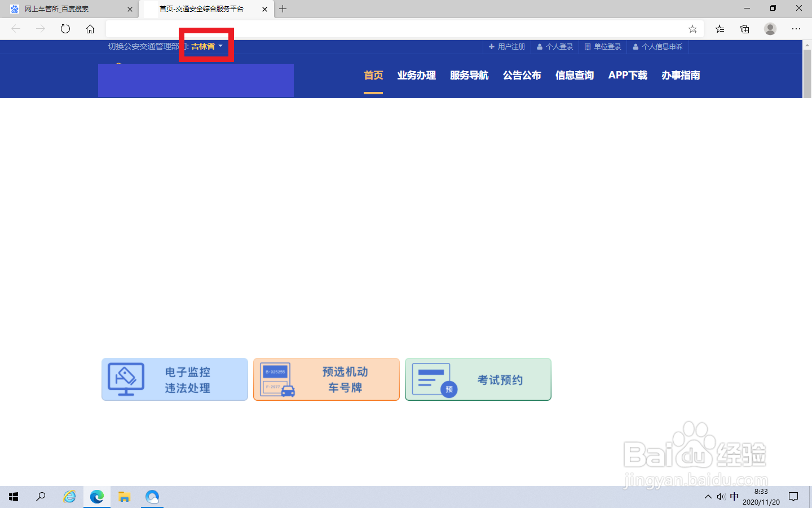Open the volume control icon

click(x=721, y=497)
